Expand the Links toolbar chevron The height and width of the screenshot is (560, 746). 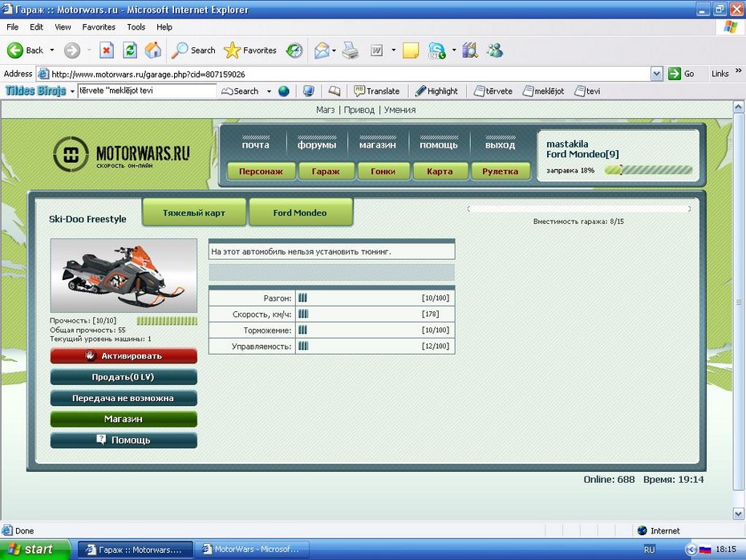tap(739, 71)
